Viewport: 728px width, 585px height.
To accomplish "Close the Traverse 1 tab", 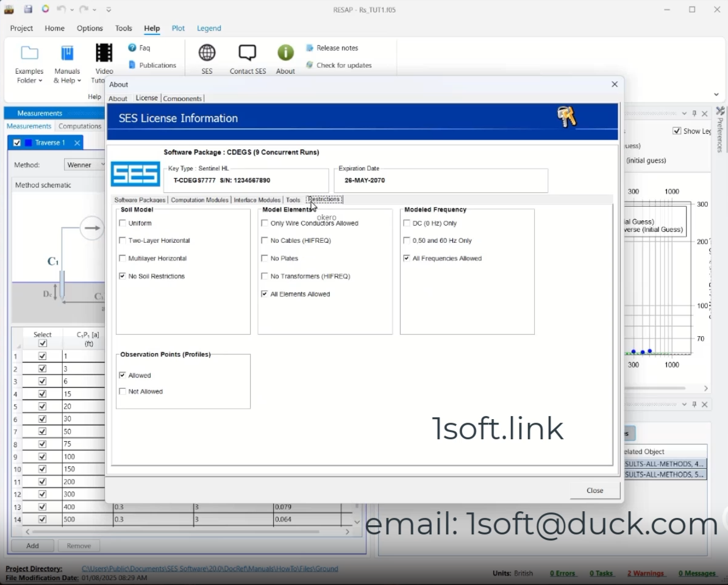I will (x=77, y=143).
